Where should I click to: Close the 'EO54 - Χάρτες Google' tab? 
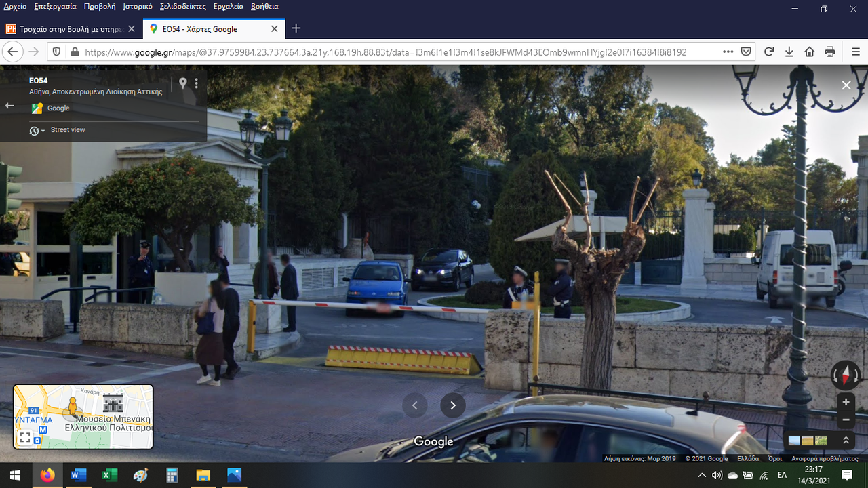275,29
